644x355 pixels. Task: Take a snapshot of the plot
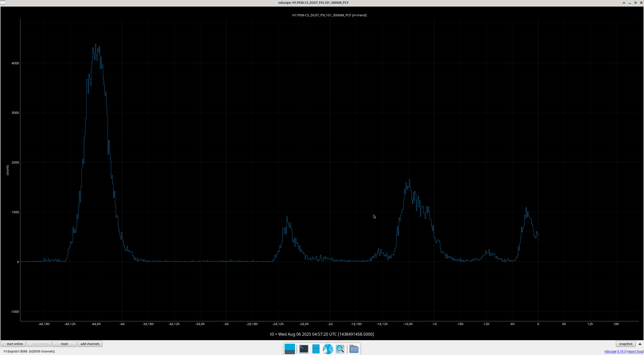pyautogui.click(x=626, y=344)
